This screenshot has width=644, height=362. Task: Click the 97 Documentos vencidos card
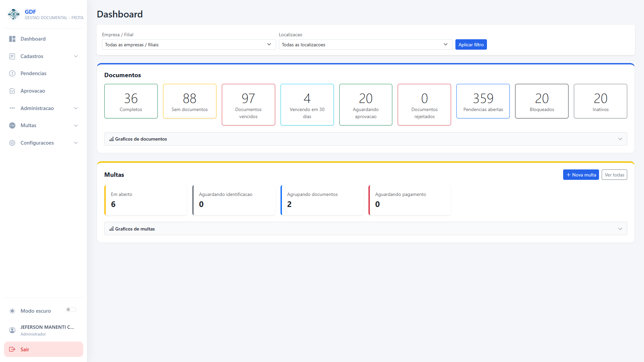pyautogui.click(x=248, y=105)
